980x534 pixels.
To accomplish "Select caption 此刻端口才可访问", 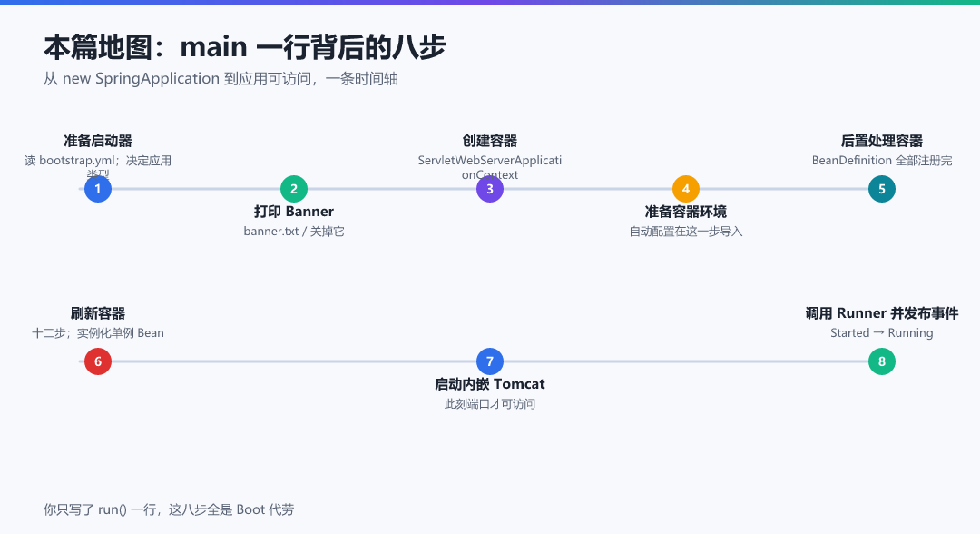I will tap(490, 404).
